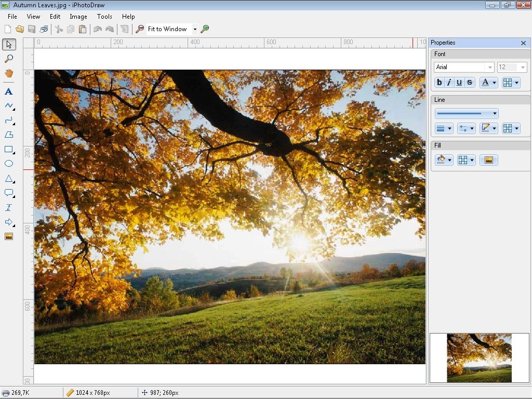Open the Help menu

pos(128,16)
